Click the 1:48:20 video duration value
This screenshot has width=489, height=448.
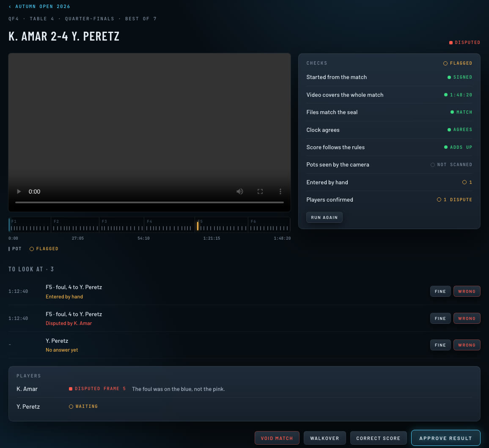coord(458,95)
